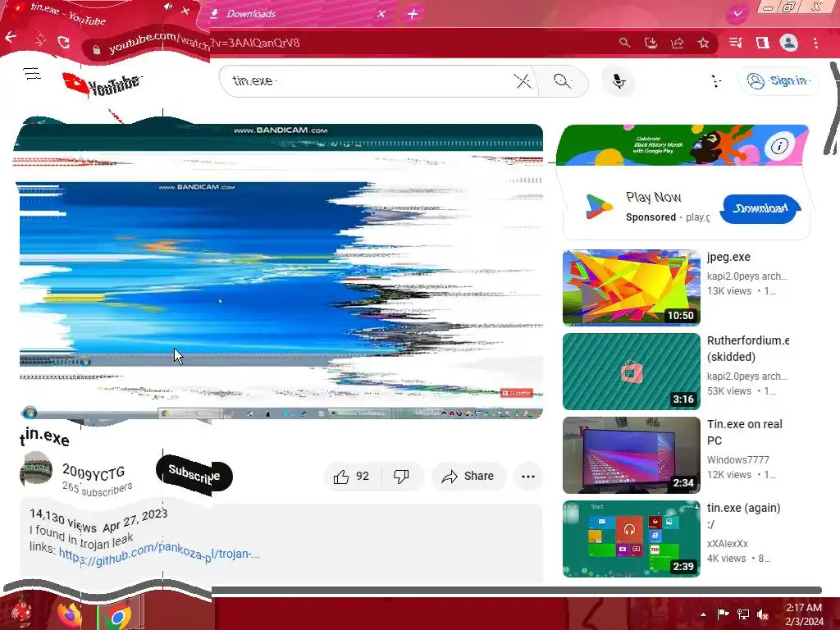This screenshot has width=840, height=630.
Task: Open tin.exe (again) :/ title
Action: point(743,516)
